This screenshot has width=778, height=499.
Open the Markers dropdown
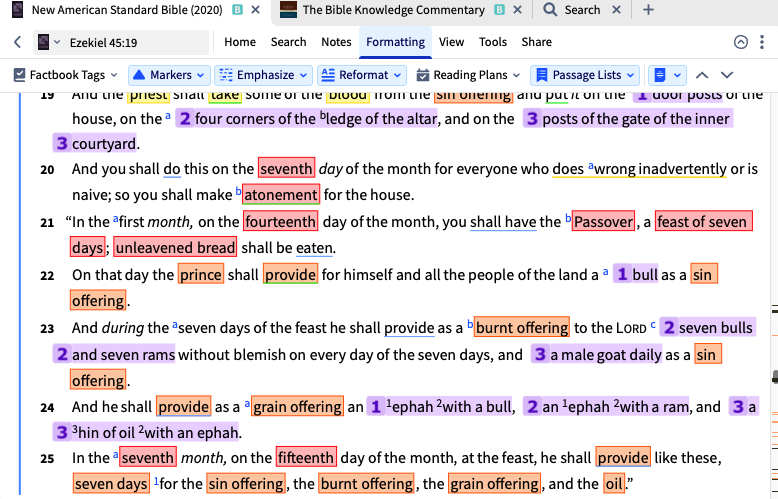point(169,75)
